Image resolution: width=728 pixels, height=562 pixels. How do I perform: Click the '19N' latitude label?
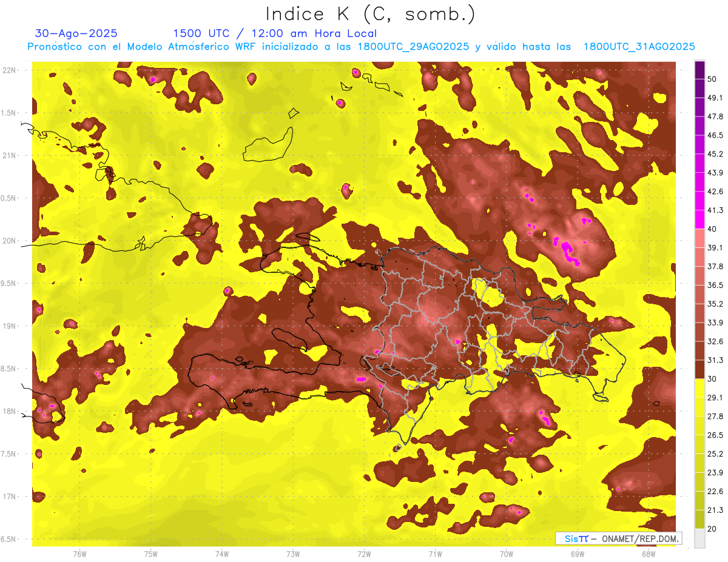click(8, 326)
